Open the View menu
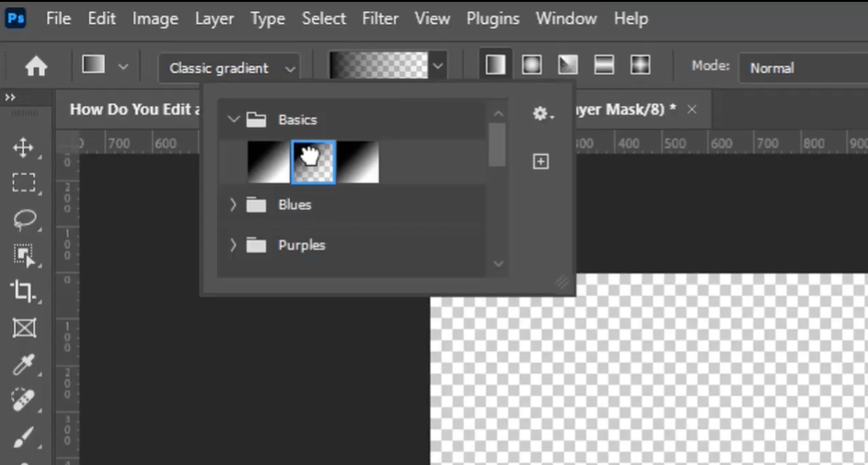 433,18
